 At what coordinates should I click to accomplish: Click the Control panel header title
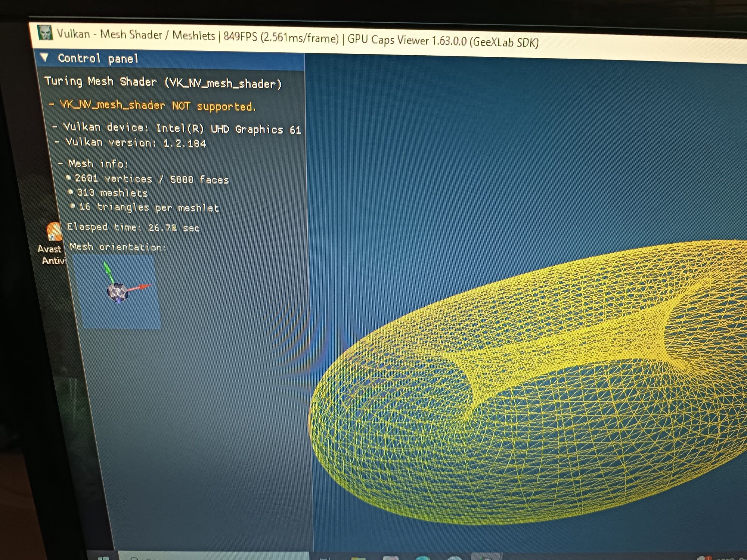coord(98,59)
